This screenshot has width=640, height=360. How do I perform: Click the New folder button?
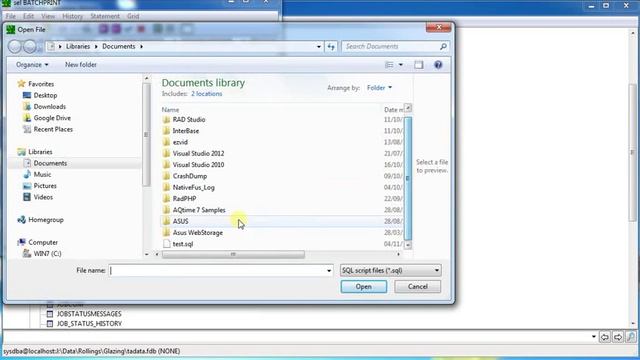tap(81, 65)
